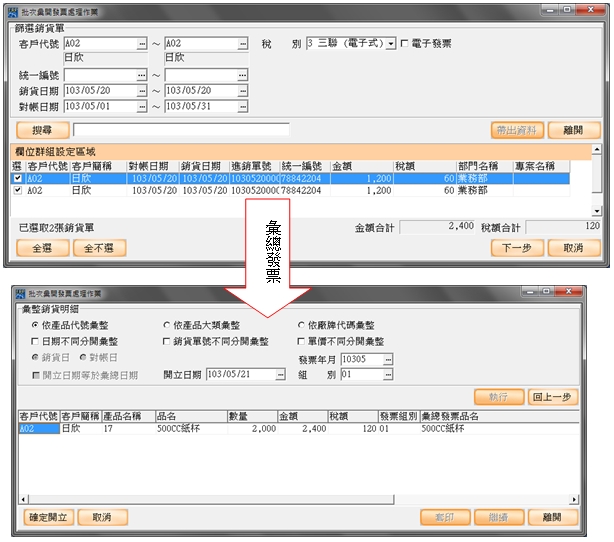This screenshot has width=614, height=542.
Task: Open lookup for 發票年月 field
Action: [388, 358]
